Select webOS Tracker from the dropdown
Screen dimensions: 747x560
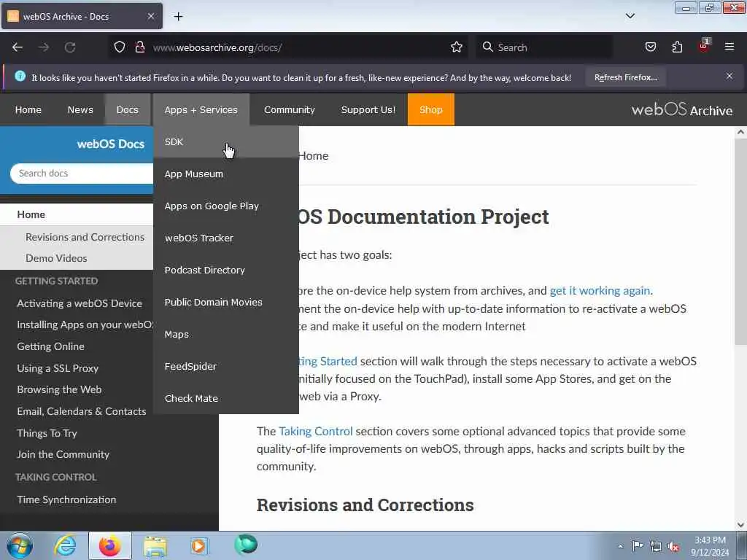pos(226,238)
